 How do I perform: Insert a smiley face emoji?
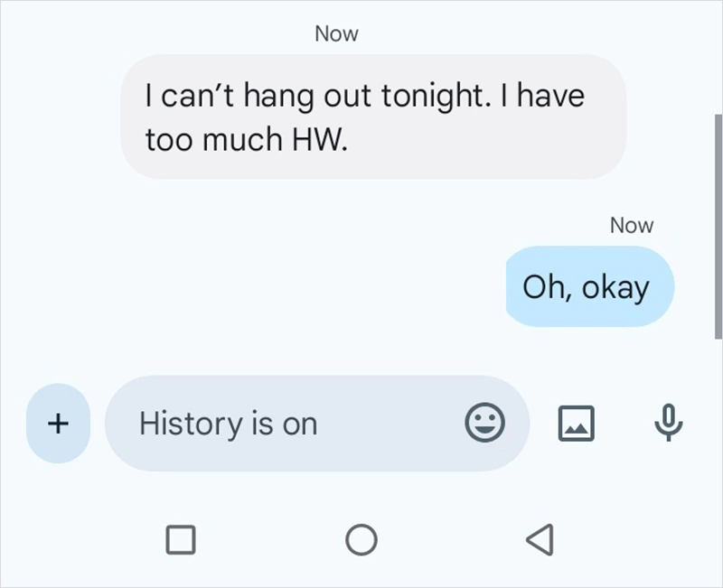pos(486,424)
